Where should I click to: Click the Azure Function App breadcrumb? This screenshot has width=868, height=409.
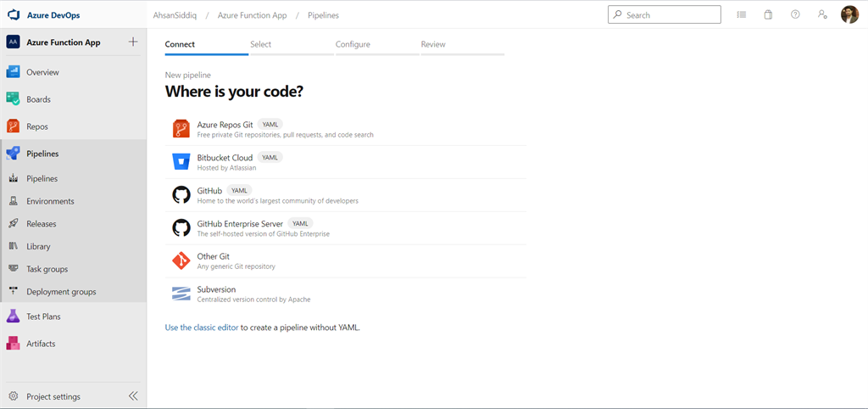tap(253, 15)
